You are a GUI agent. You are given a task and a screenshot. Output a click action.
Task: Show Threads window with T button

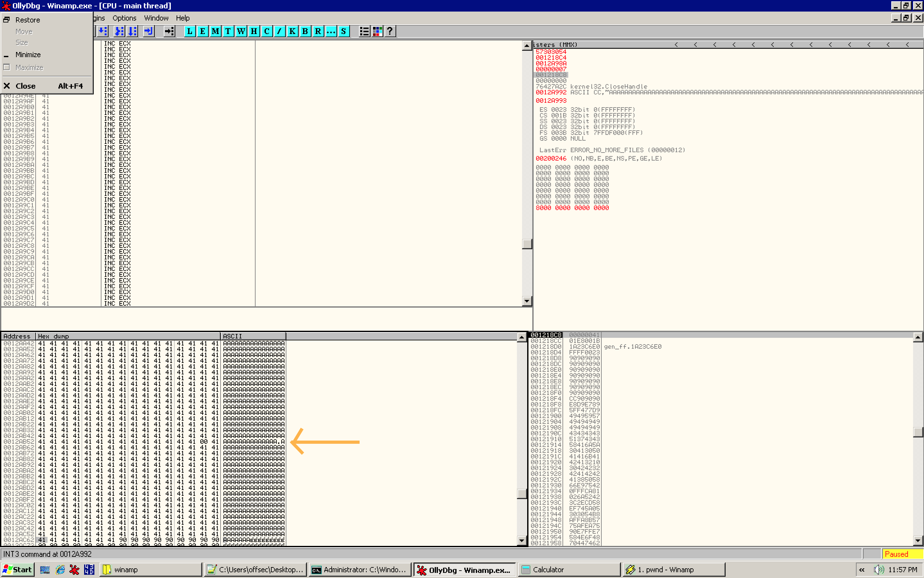[x=228, y=31]
